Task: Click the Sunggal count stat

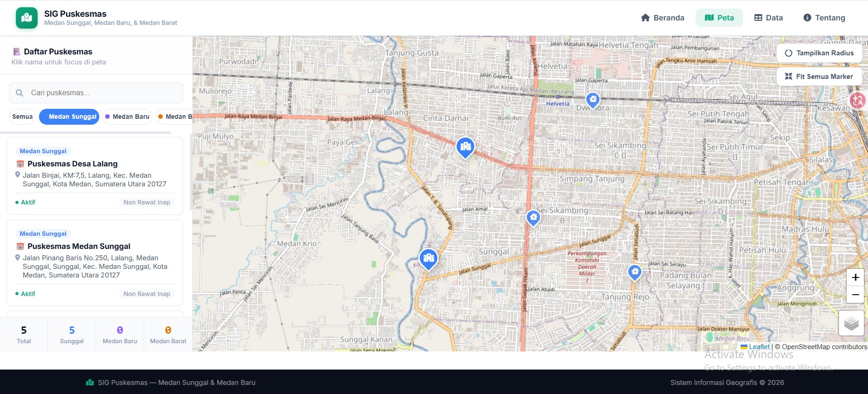Action: coord(72,335)
